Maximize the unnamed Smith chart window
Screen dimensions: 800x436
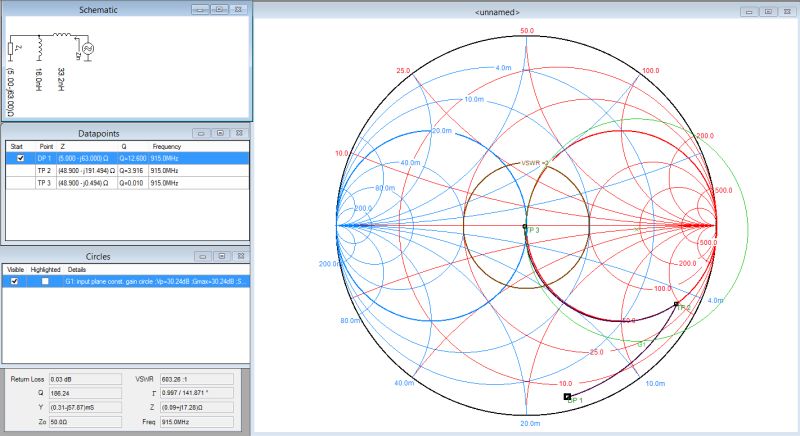click(768, 12)
